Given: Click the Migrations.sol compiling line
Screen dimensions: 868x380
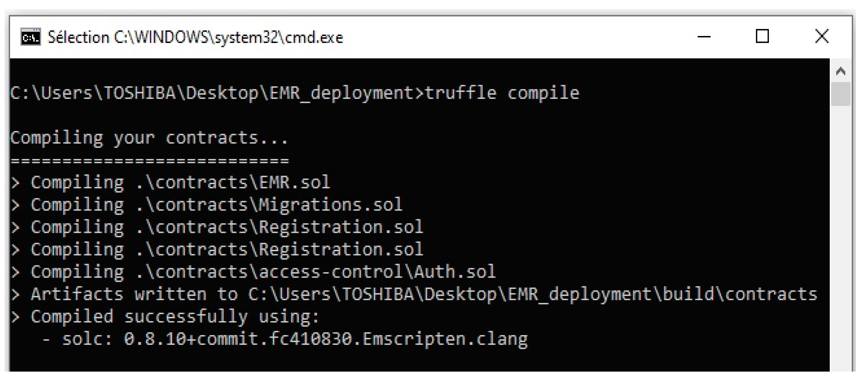Looking at the screenshot, I should click(x=206, y=205).
